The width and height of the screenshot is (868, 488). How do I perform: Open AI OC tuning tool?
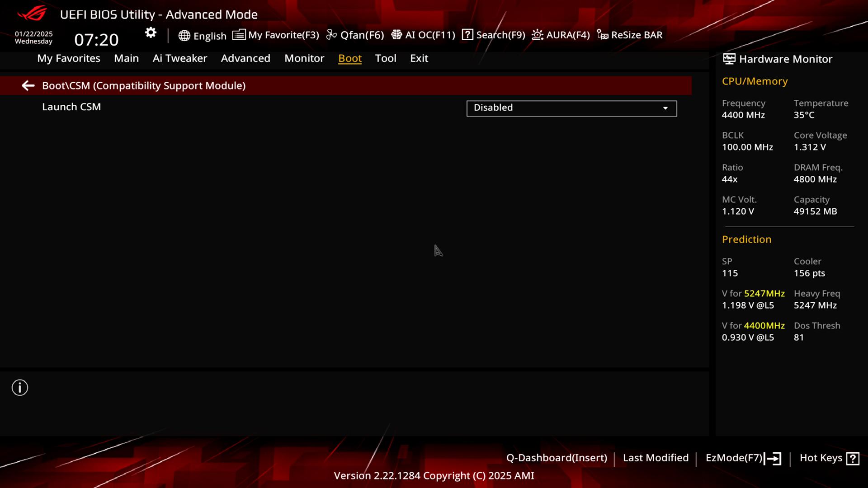[424, 34]
